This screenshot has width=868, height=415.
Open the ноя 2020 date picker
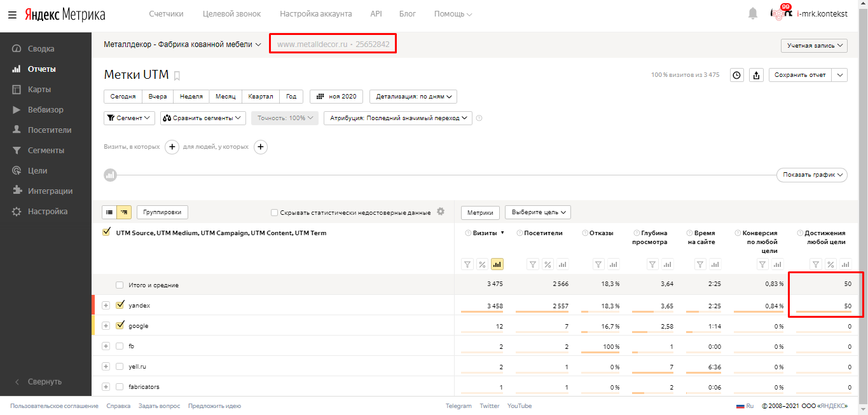[336, 97]
